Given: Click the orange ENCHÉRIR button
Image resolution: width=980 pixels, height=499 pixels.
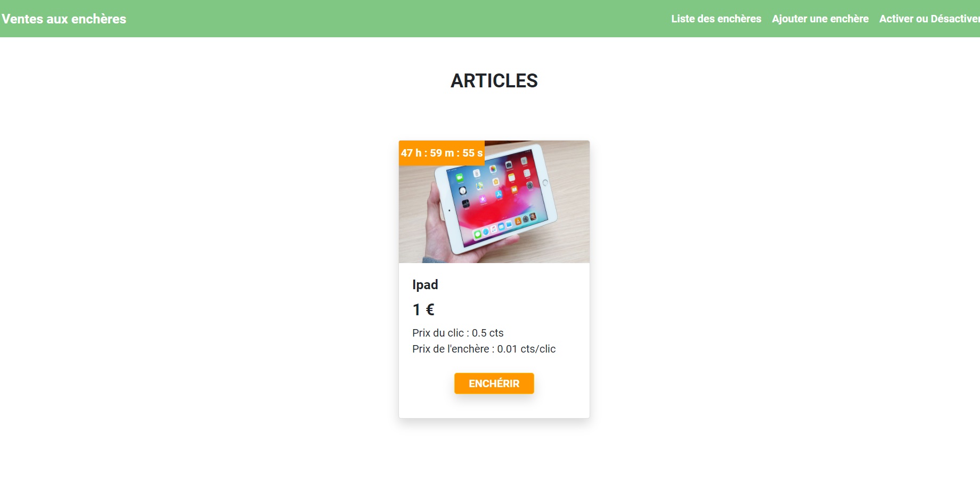Looking at the screenshot, I should pyautogui.click(x=494, y=383).
